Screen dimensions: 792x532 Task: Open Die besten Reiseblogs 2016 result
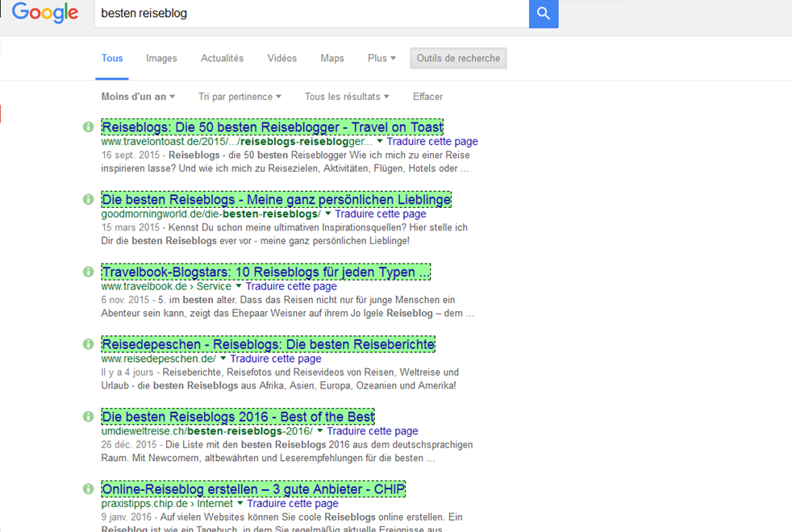click(x=238, y=417)
